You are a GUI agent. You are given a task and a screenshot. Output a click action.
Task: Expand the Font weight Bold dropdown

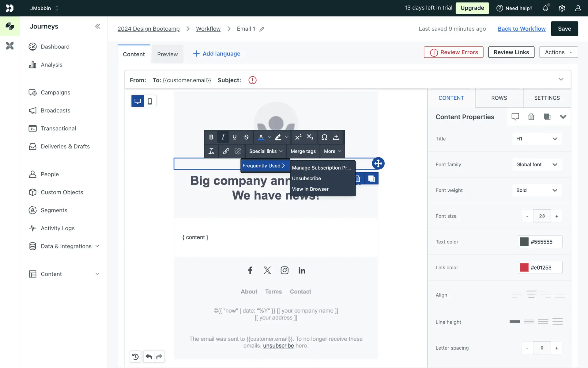point(537,190)
